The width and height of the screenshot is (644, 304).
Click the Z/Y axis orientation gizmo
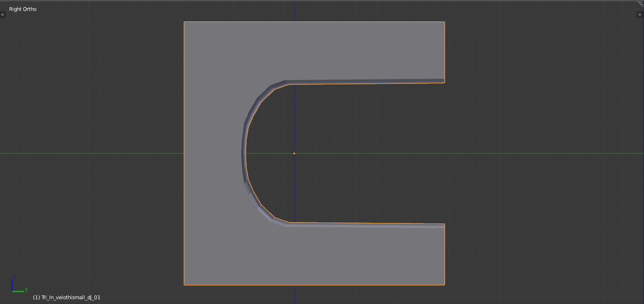tap(19, 284)
